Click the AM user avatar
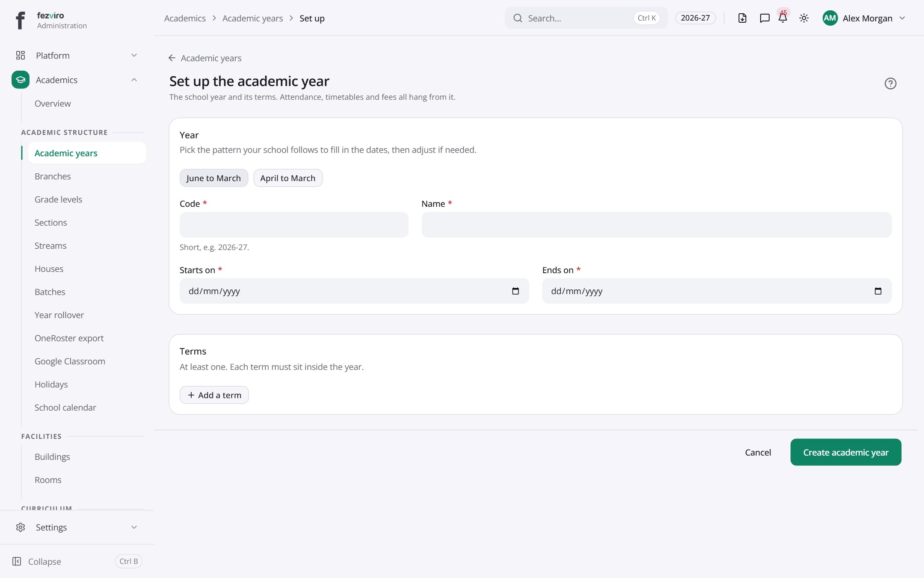The width and height of the screenshot is (924, 578). coord(830,18)
